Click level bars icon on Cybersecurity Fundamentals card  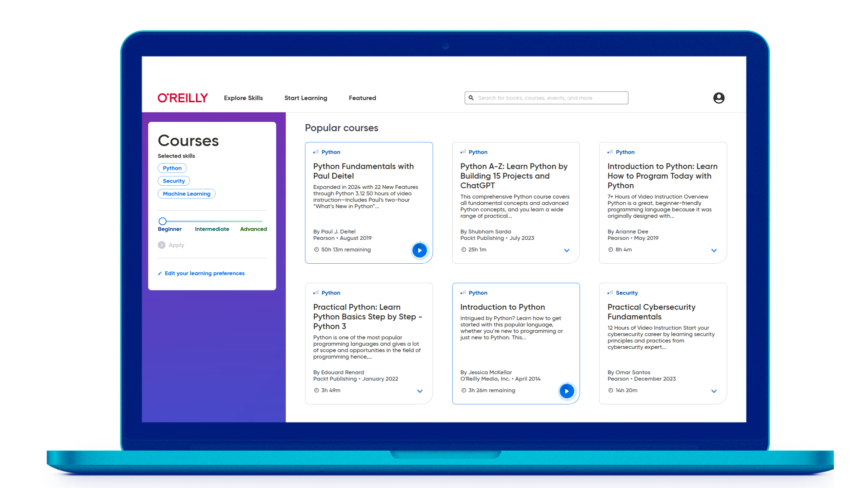pos(610,292)
